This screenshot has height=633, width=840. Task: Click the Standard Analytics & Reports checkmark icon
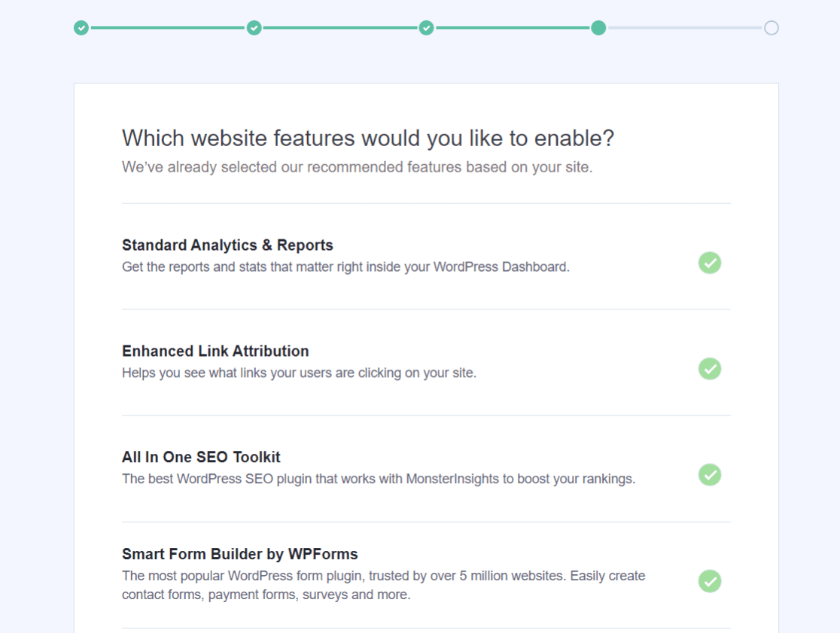pyautogui.click(x=709, y=263)
